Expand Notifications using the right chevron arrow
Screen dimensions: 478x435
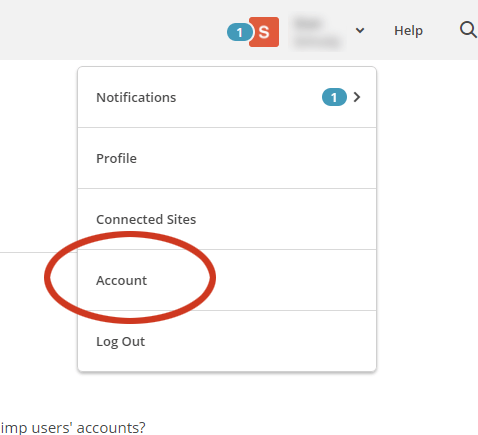click(x=357, y=97)
